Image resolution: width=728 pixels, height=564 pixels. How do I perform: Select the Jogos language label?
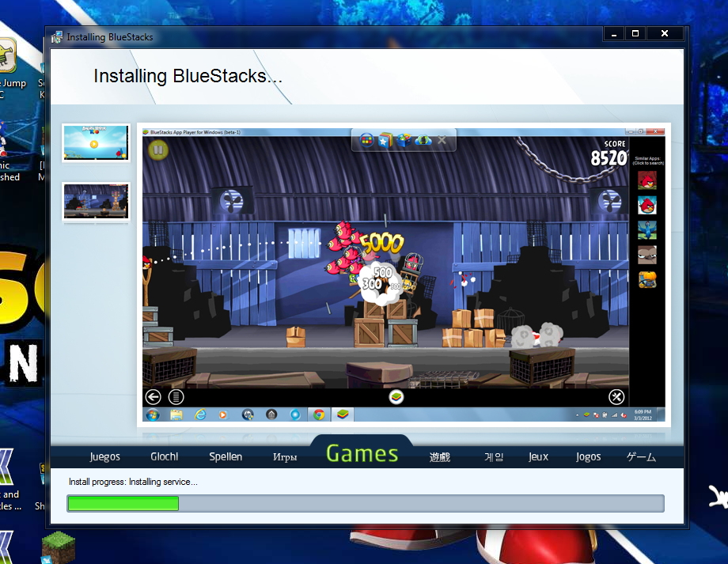click(588, 456)
